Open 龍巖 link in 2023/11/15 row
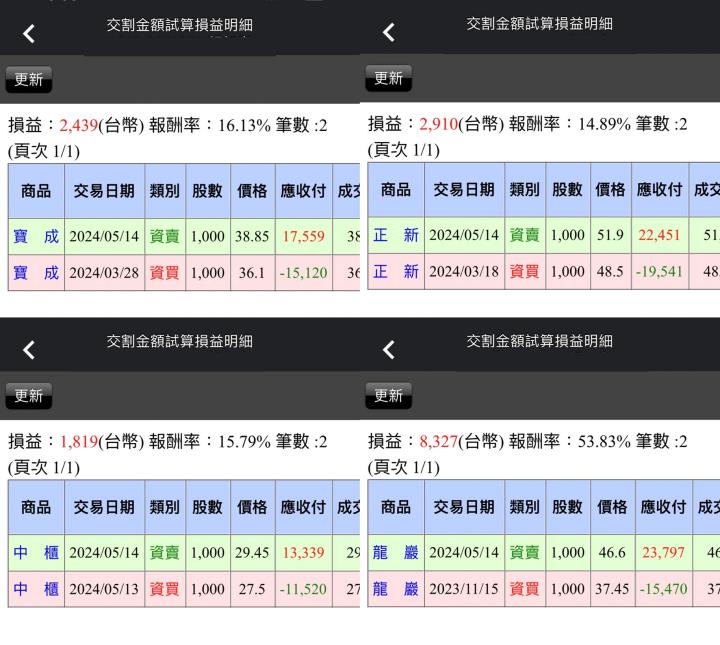This screenshot has height=645, width=720. pyautogui.click(x=396, y=589)
